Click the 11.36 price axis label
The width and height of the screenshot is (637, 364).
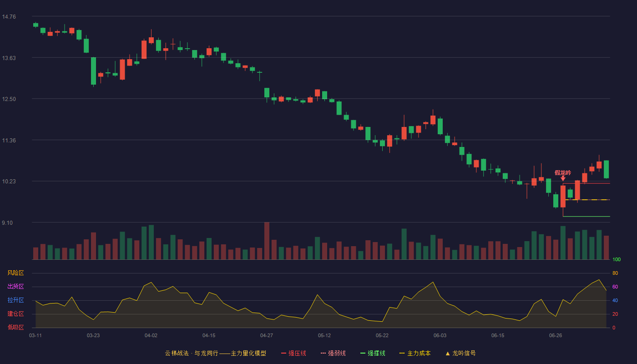[9, 141]
